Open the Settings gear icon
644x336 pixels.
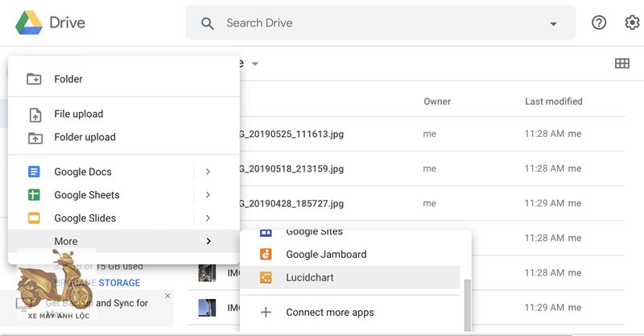coord(633,23)
